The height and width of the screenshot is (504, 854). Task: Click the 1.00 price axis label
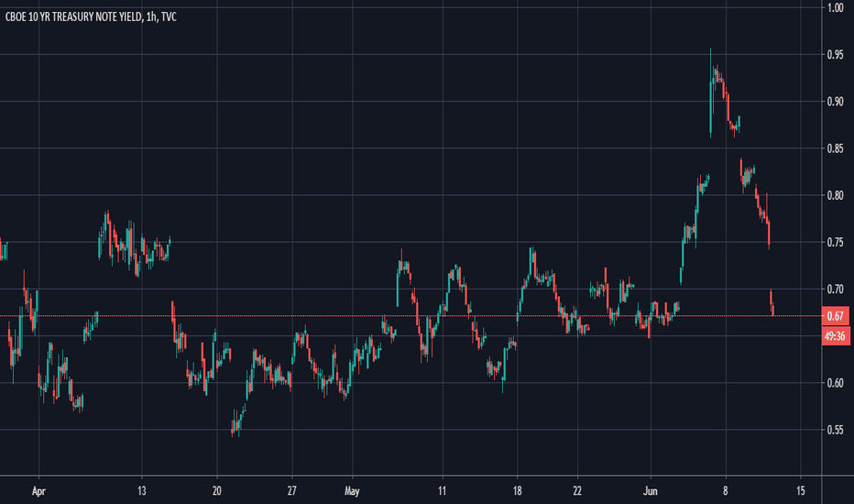[x=836, y=7]
